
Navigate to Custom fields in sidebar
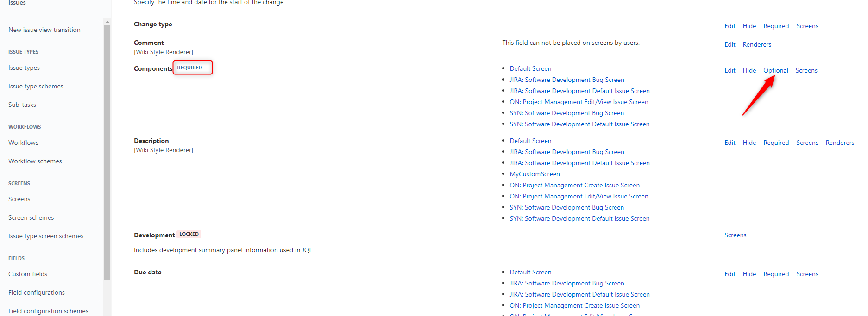(x=28, y=274)
